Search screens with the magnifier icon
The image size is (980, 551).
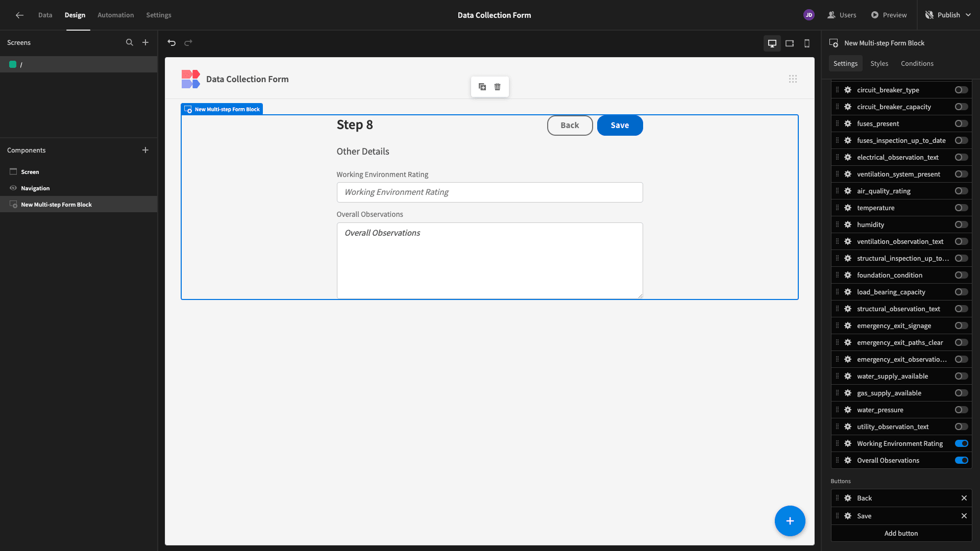(x=130, y=42)
